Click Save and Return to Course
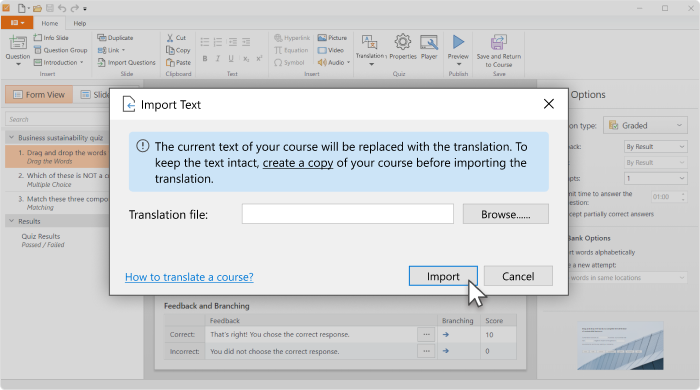 point(499,51)
